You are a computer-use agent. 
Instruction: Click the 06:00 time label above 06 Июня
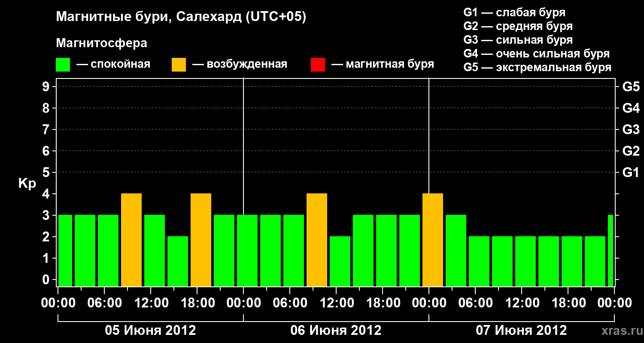[290, 303]
